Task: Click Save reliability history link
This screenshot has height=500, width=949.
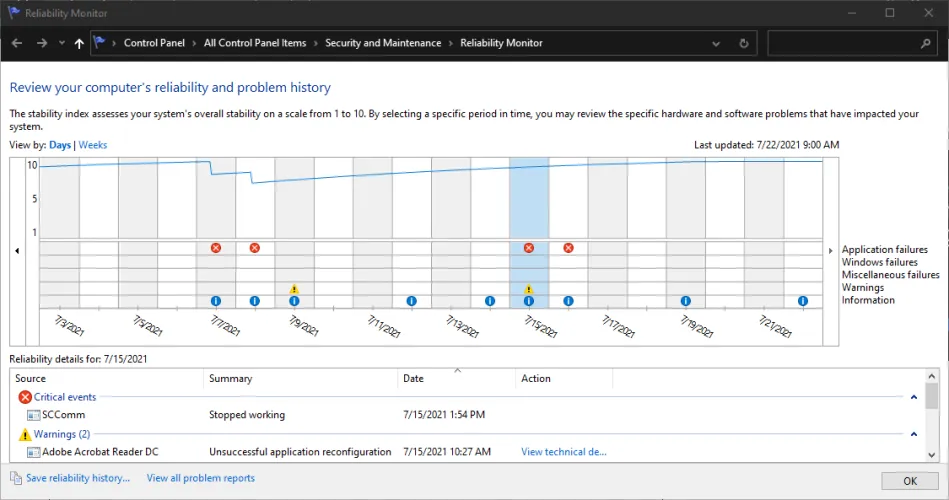Action: [x=78, y=478]
